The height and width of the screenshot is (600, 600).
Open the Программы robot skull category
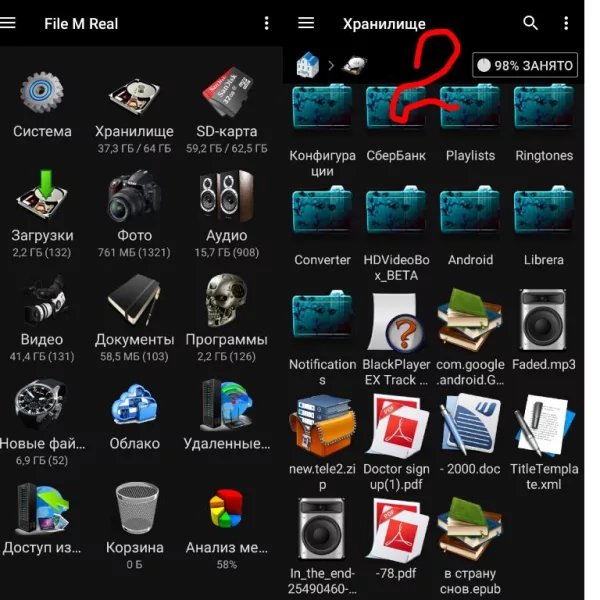pos(227,300)
